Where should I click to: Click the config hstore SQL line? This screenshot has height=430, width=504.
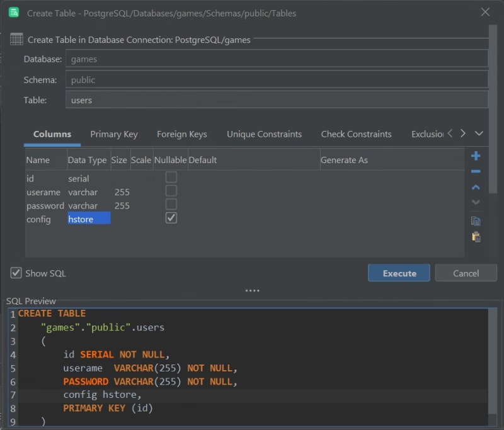[x=102, y=395]
